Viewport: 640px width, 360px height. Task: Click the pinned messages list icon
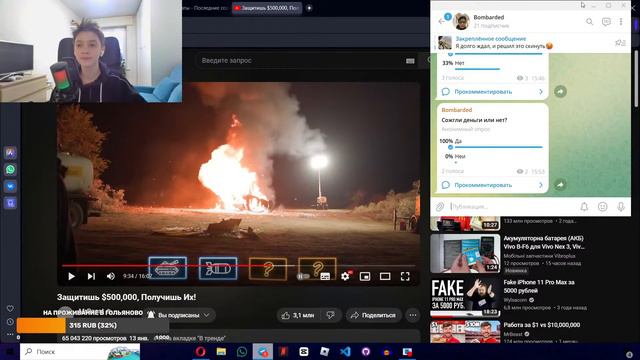(620, 42)
